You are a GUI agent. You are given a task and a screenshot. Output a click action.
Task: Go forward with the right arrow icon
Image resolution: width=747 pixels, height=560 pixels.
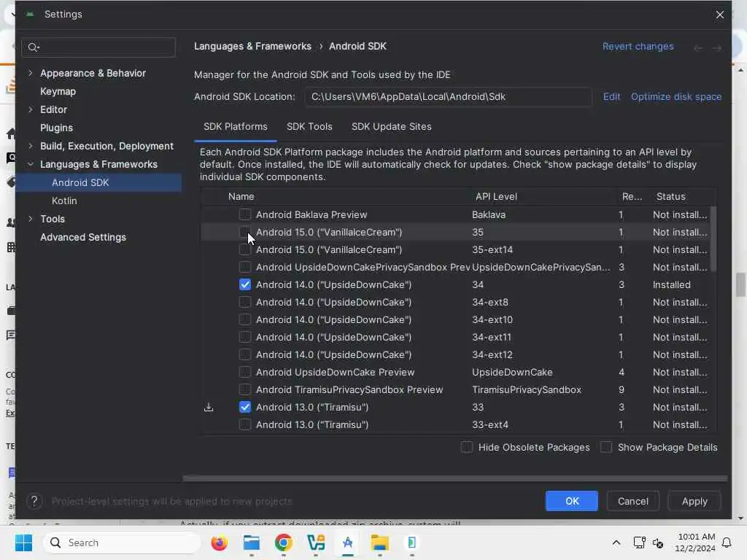(716, 47)
